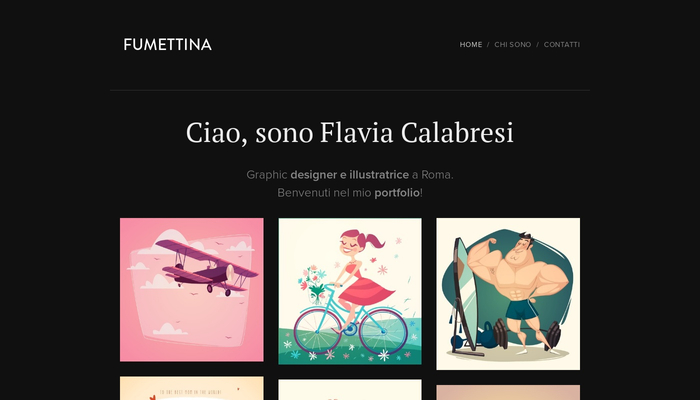This screenshot has width=700, height=400.
Task: Click the flower bouquet in the bicycle basket
Action: 315,285
